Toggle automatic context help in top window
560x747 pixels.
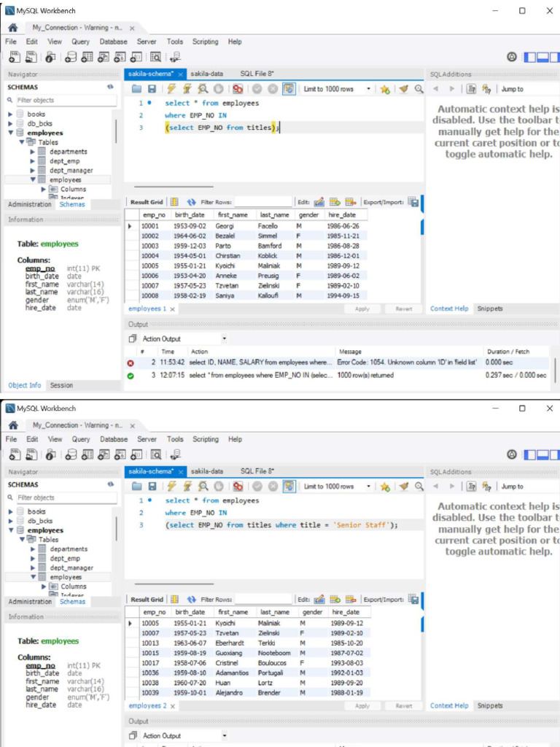[x=486, y=88]
